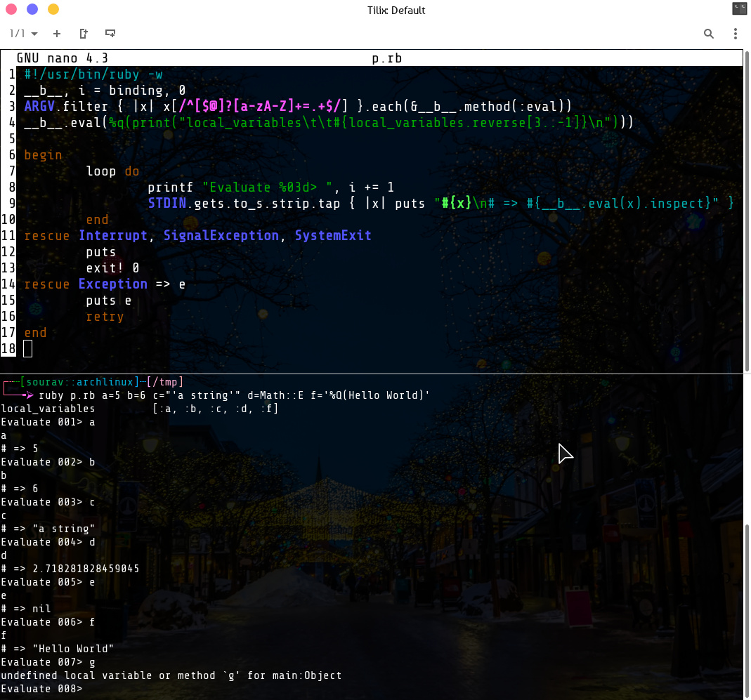Image resolution: width=751 pixels, height=700 pixels.
Task: Click the Tilix: Default window title
Action: click(376, 10)
